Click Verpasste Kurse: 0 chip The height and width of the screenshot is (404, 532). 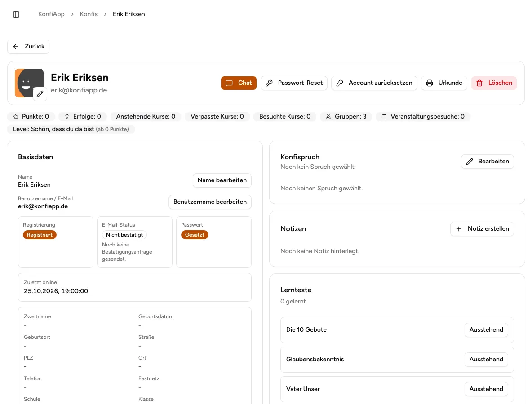pyautogui.click(x=217, y=117)
